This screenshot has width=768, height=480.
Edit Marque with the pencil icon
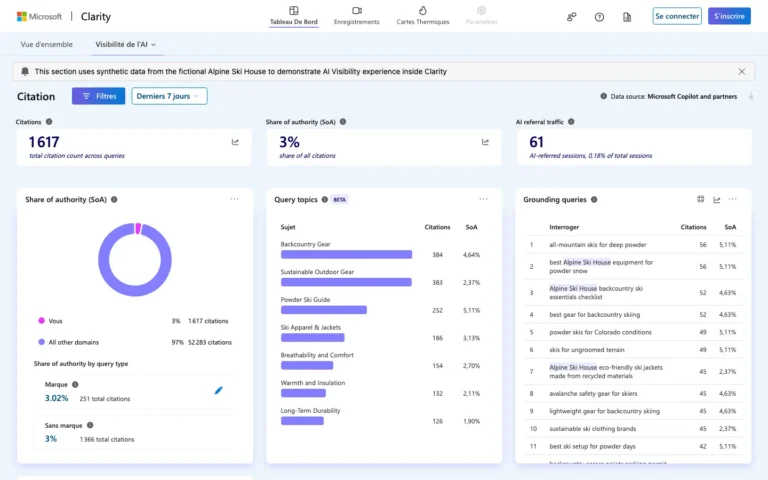218,390
